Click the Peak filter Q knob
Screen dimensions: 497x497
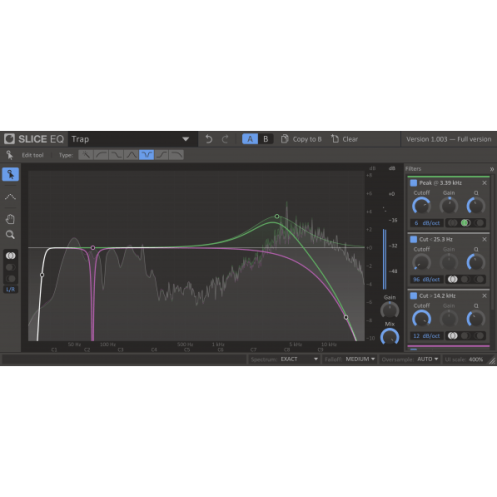476,205
